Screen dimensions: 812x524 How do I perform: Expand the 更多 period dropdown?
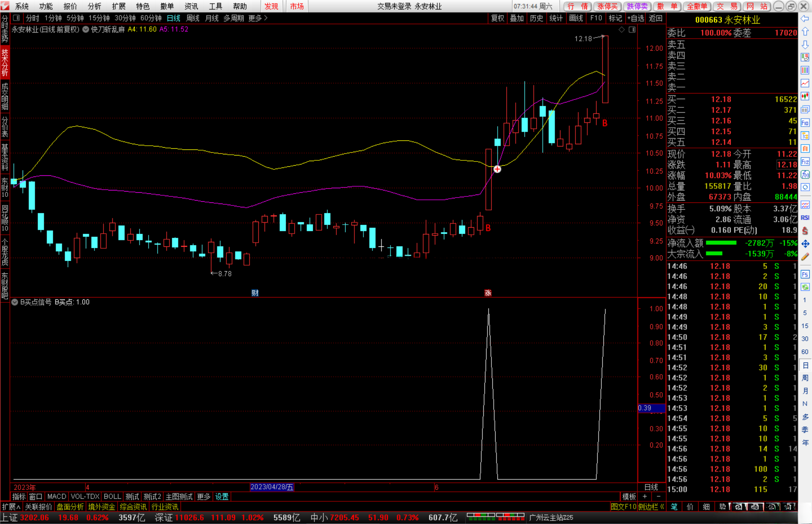coord(258,18)
